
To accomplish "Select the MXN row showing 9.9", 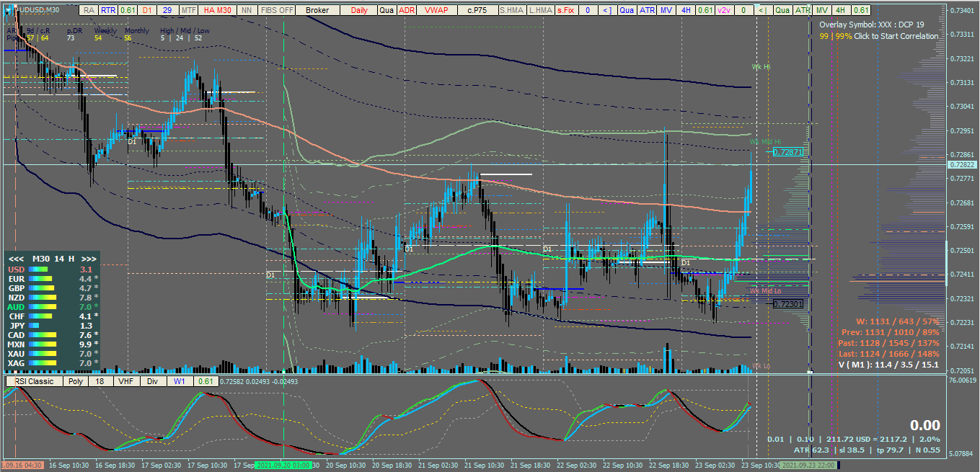I will [52, 344].
